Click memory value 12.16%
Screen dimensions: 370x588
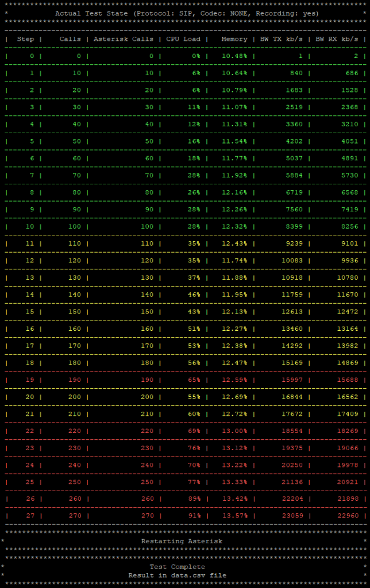(x=234, y=193)
